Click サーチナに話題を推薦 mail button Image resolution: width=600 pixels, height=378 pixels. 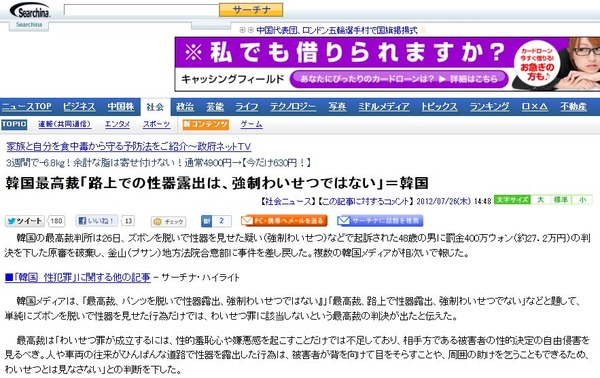pyautogui.click(x=380, y=221)
